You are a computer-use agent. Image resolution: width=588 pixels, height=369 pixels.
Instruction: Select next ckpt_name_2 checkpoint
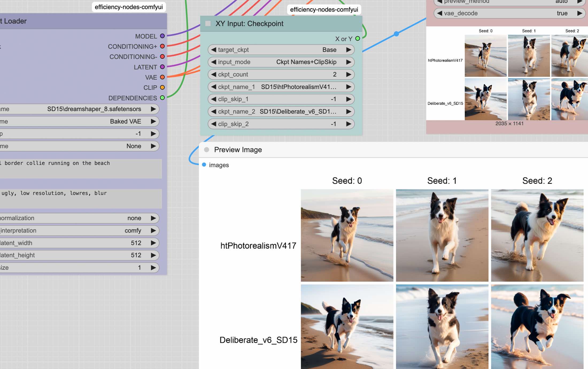(x=349, y=112)
